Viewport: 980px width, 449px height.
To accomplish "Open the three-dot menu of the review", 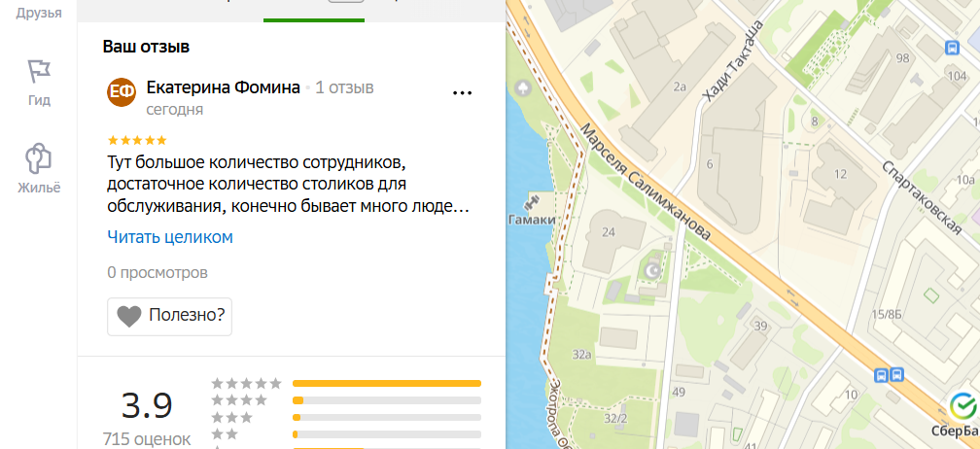I will (x=462, y=93).
